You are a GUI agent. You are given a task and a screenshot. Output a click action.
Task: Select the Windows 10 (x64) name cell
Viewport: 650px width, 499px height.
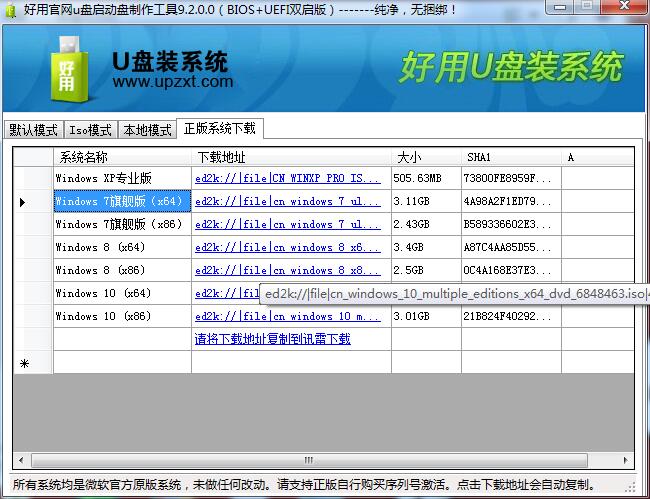click(122, 293)
